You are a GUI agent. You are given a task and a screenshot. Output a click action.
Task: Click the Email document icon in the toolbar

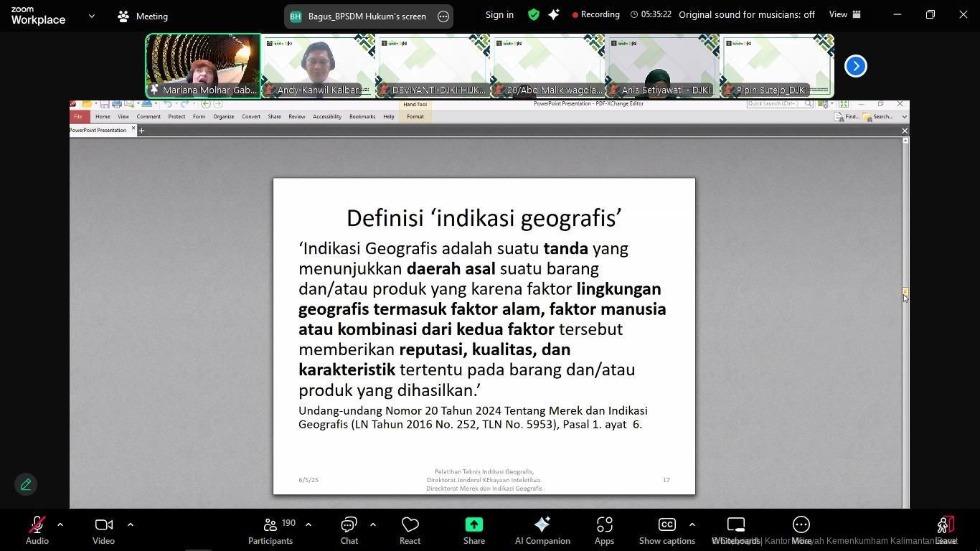tap(128, 104)
